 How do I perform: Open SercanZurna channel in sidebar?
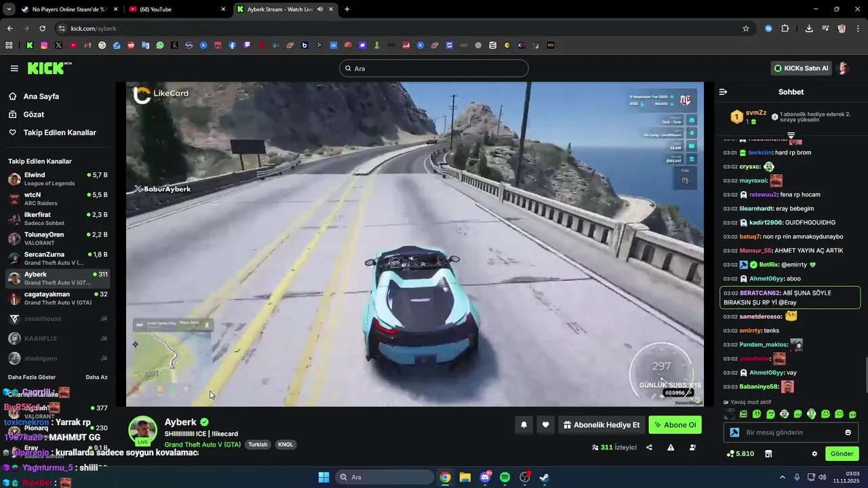click(58, 258)
